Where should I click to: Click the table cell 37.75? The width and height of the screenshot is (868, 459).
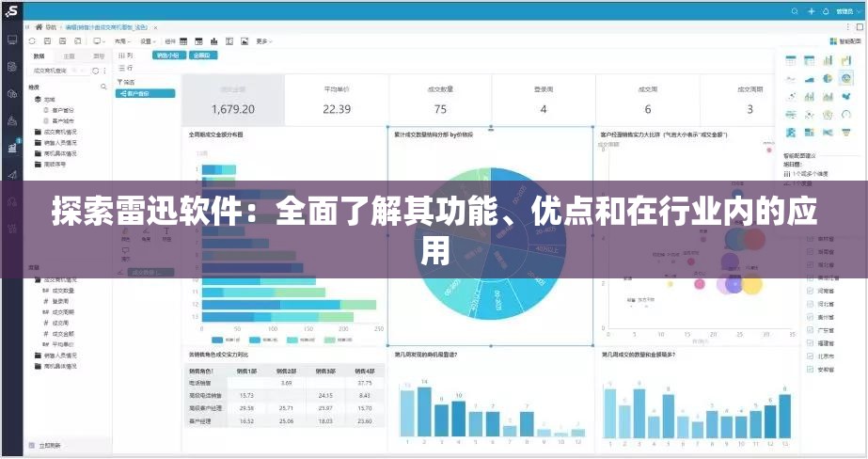tap(364, 383)
